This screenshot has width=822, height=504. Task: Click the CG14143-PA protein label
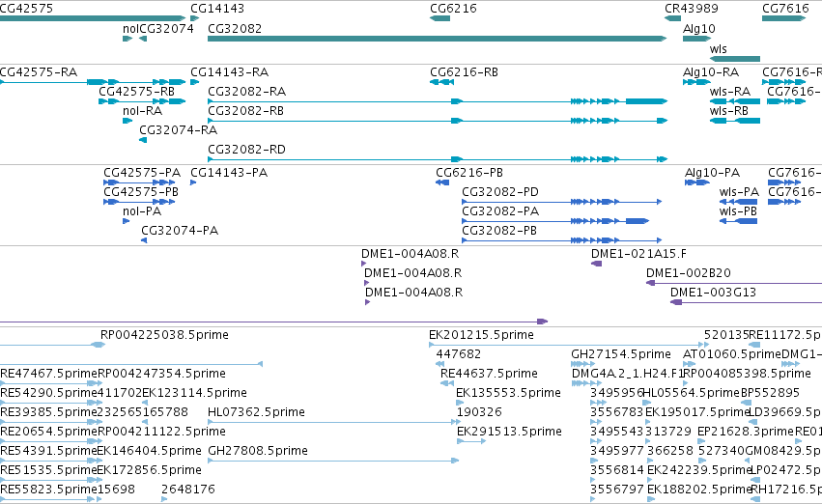229,173
